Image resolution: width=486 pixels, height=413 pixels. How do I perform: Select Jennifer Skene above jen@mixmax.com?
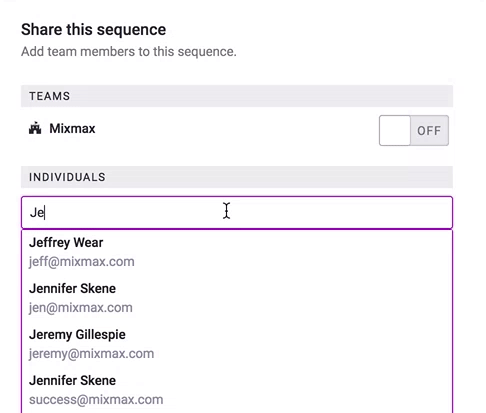point(72,288)
